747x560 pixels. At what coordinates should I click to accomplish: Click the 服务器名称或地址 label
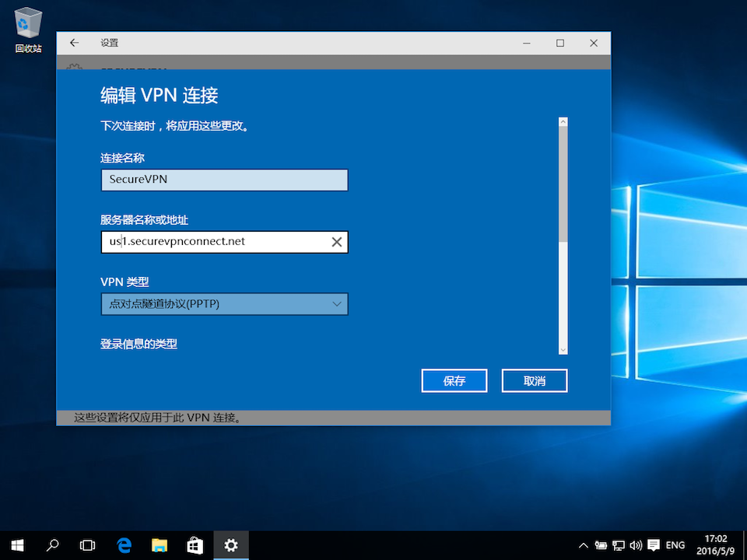(x=145, y=220)
